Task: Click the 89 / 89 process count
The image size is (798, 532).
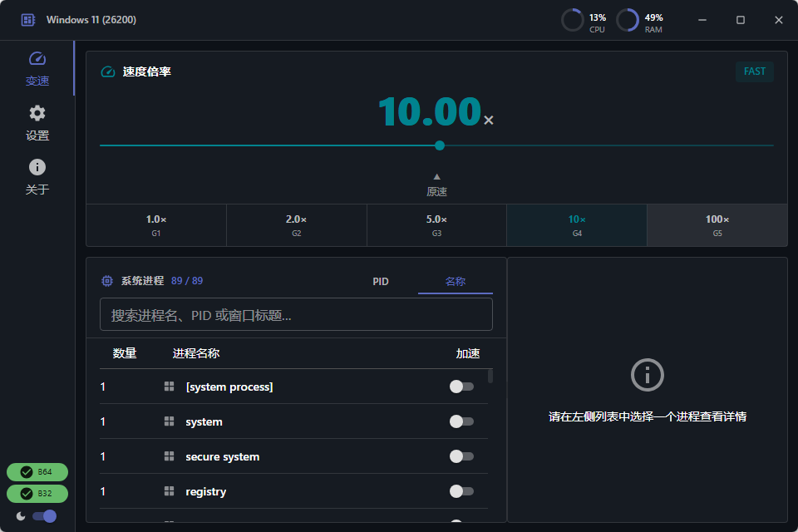Action: 187,281
